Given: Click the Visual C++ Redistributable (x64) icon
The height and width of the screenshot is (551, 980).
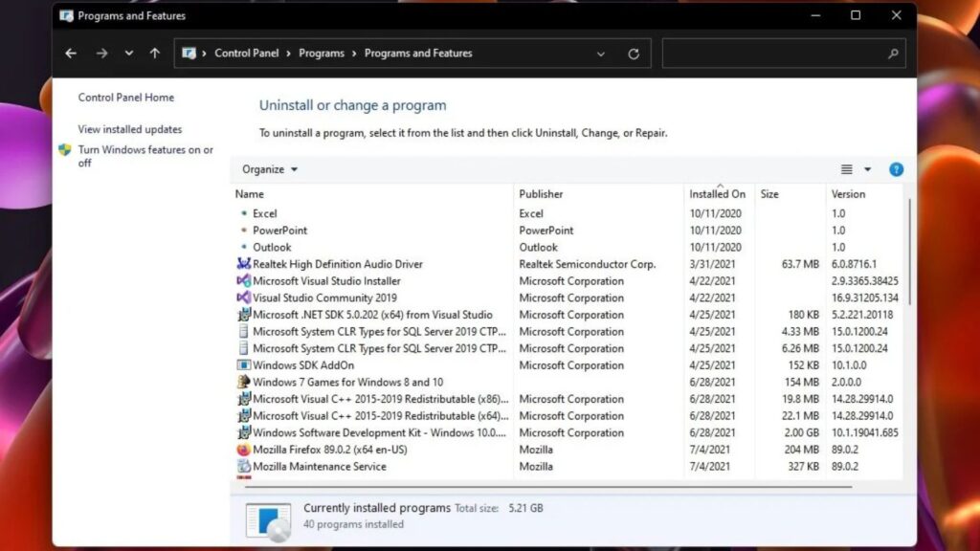Looking at the screenshot, I should (x=244, y=416).
